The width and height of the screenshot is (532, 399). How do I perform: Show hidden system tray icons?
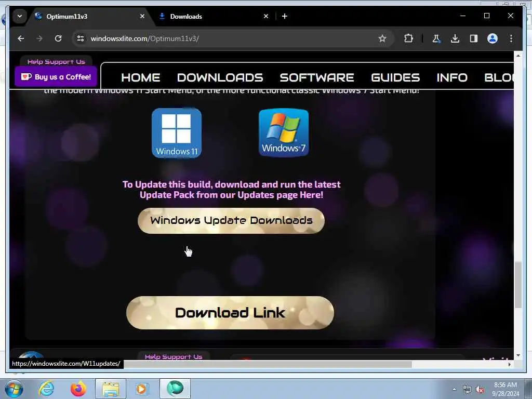(454, 389)
